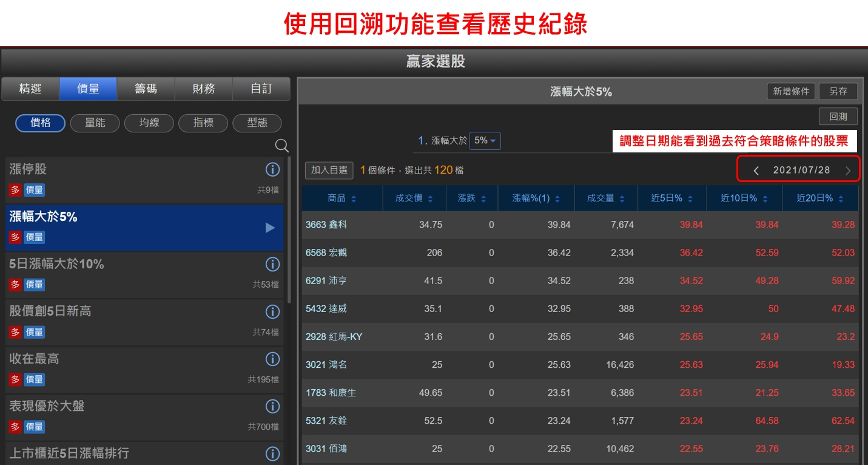This screenshot has height=465, width=868.
Task: View info for 表現優於大盤 strategy
Action: click(x=272, y=406)
